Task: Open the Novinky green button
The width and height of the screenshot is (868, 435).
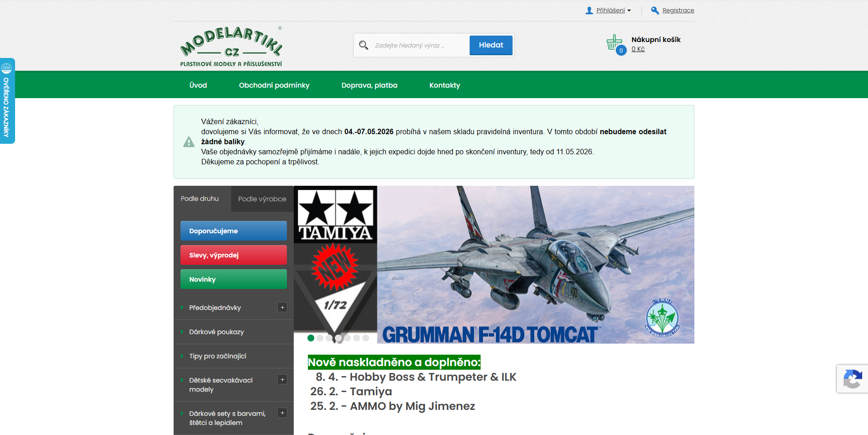Action: click(x=233, y=279)
